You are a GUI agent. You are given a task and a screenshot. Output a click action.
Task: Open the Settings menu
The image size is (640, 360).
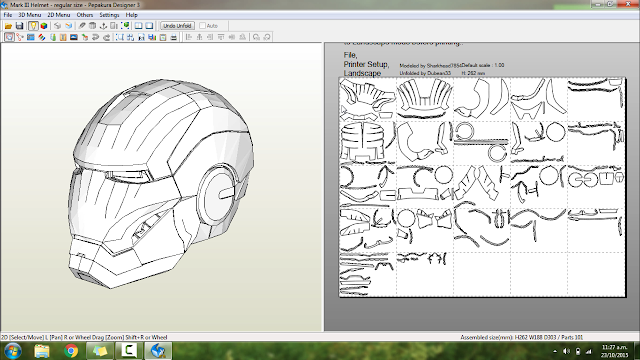(109, 15)
